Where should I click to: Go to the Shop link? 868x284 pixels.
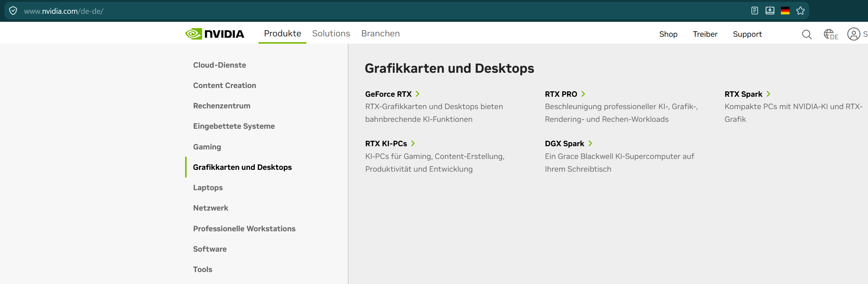pyautogui.click(x=668, y=34)
